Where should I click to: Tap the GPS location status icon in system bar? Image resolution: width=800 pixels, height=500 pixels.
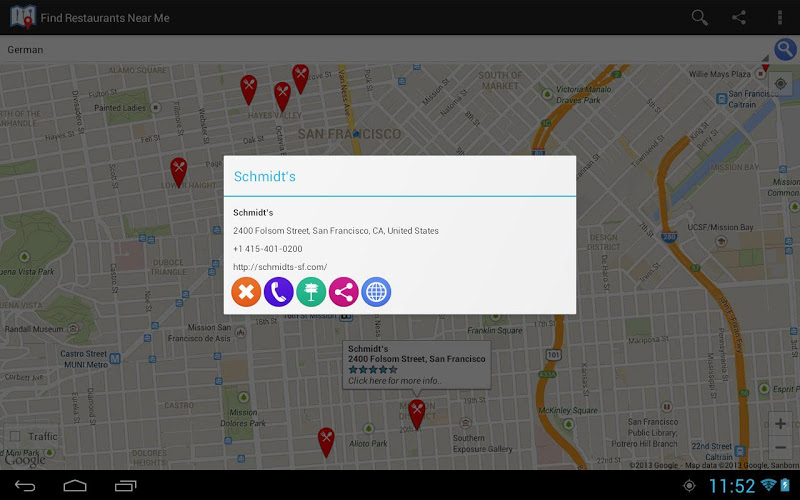[x=689, y=486]
